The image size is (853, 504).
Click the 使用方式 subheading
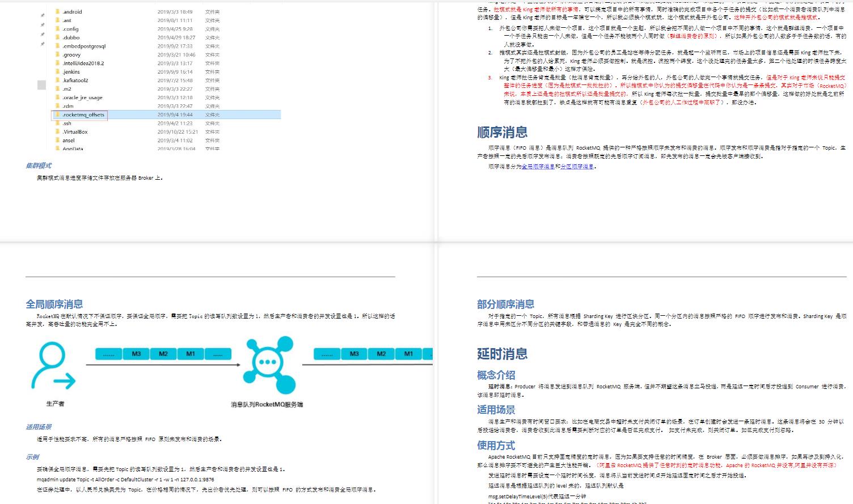pyautogui.click(x=496, y=446)
